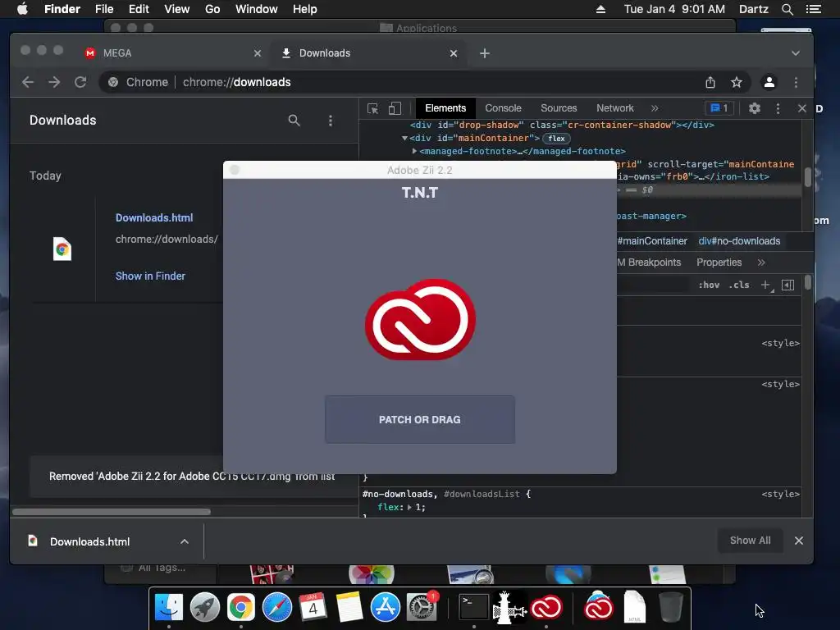Toggle the .cls class editor
The width and height of the screenshot is (840, 630).
coord(739,285)
